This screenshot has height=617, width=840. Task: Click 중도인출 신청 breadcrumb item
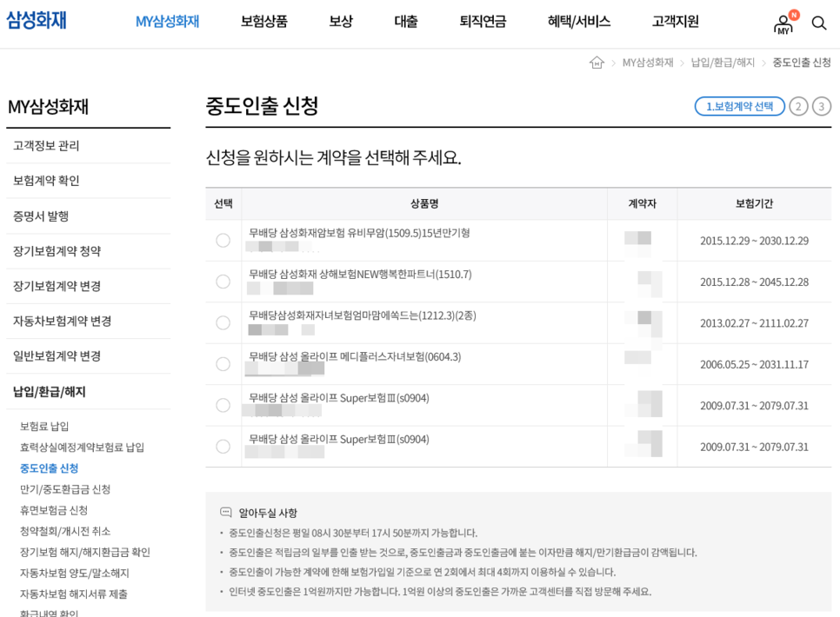click(x=802, y=63)
